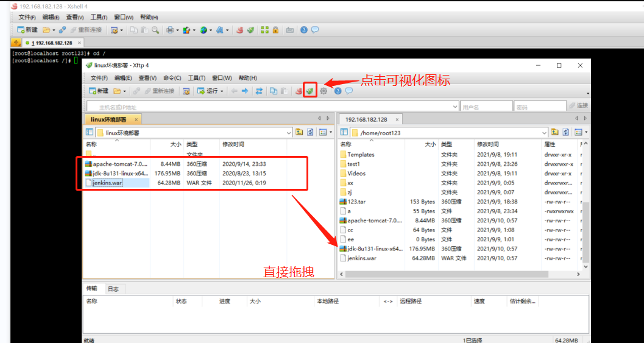Screen dimensions: 644x343
Task: Open the Xshell print icon dropdown arrow
Action: click(x=177, y=30)
